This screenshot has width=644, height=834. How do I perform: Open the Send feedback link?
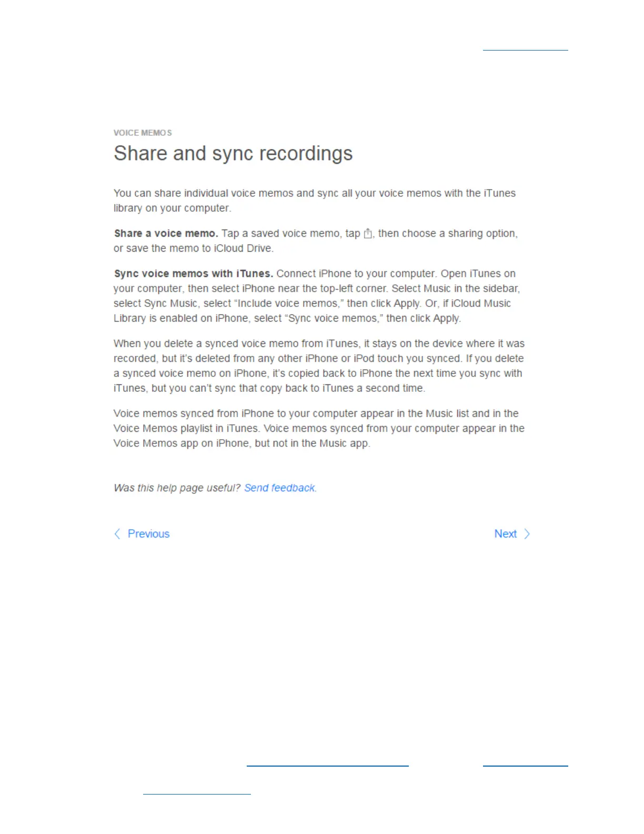coord(280,488)
